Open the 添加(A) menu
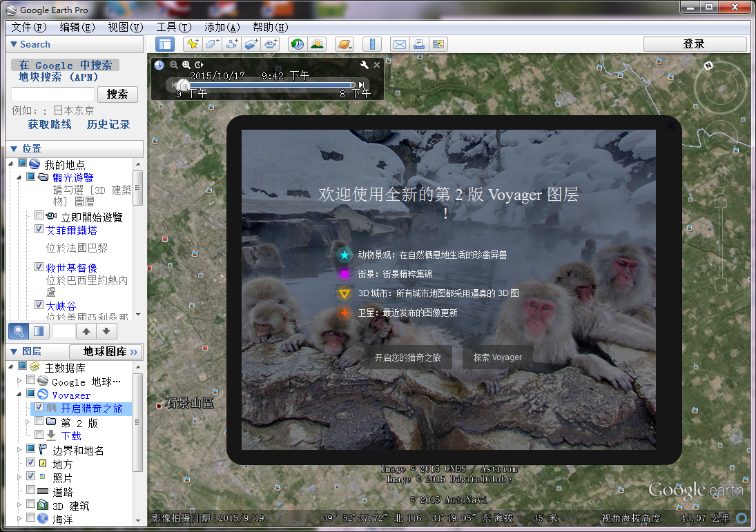The height and width of the screenshot is (532, 756). [222, 28]
